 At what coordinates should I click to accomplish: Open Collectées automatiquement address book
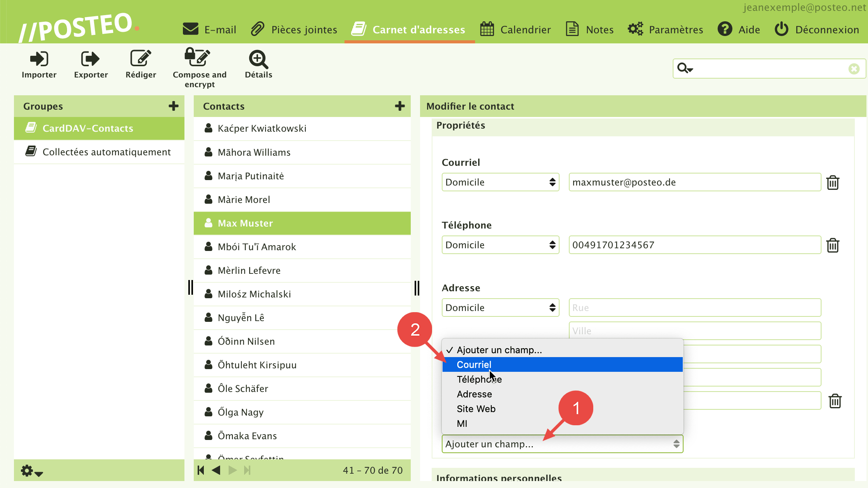pos(106,152)
